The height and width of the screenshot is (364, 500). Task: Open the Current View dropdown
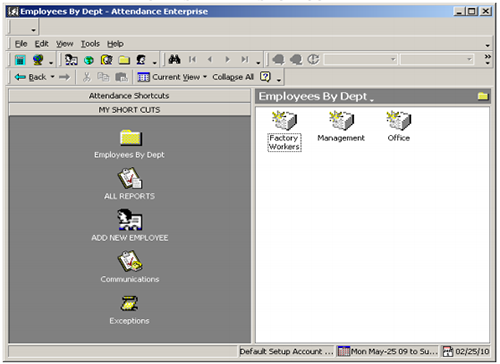pyautogui.click(x=172, y=77)
